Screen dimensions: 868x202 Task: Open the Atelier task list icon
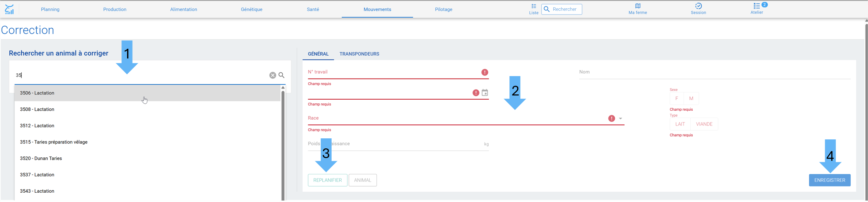point(757,6)
